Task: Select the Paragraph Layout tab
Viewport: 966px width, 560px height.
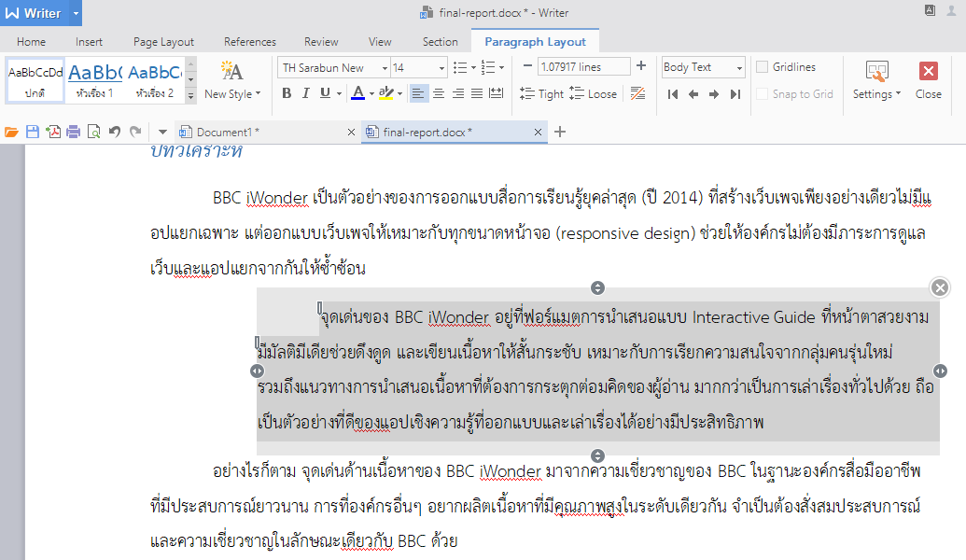Action: 536,42
